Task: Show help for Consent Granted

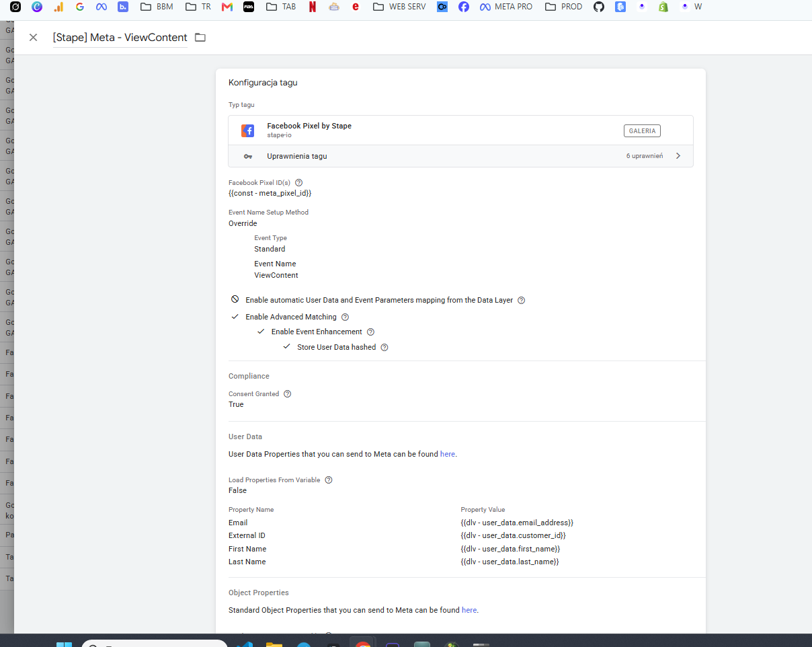Action: [287, 394]
